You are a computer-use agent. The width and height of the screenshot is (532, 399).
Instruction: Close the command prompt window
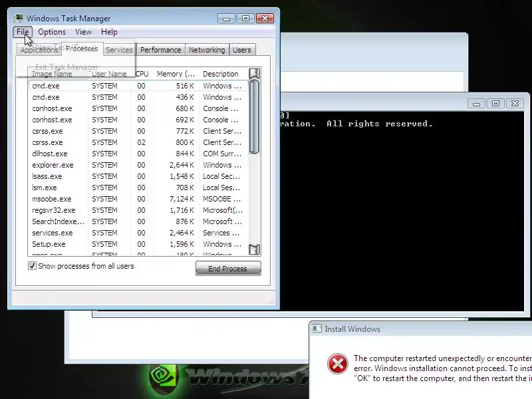(515, 104)
